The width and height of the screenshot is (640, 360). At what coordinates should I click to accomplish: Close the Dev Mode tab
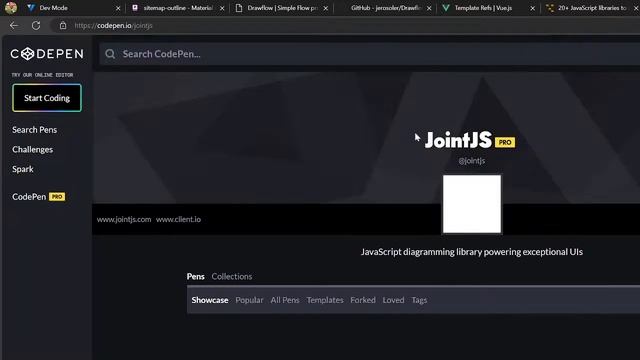(x=118, y=8)
